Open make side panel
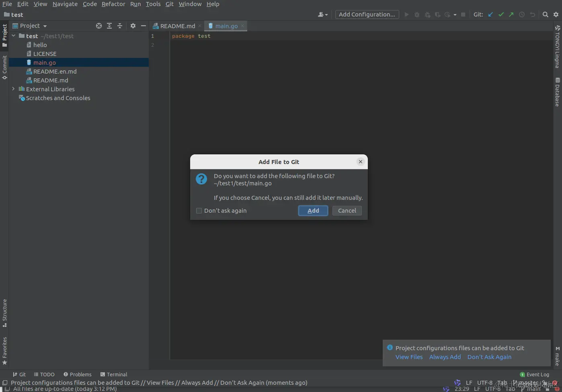 [x=557, y=356]
